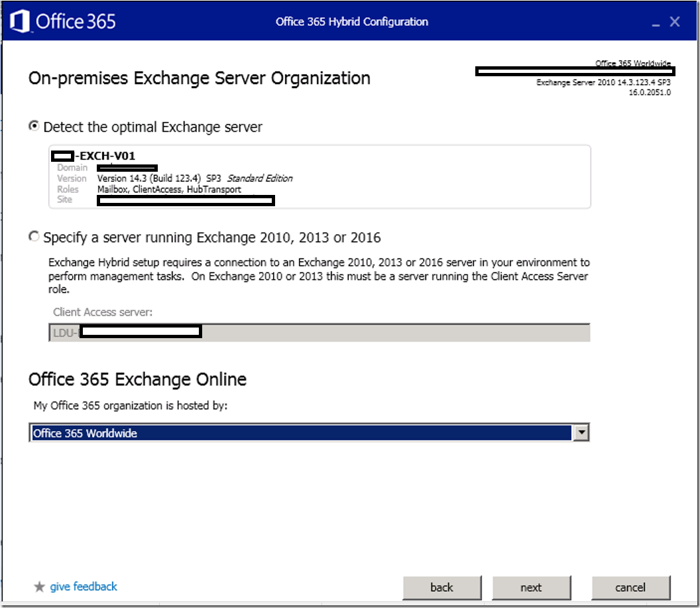
Task: Click the detected server name ending in -EXCH-V01
Action: pos(93,156)
